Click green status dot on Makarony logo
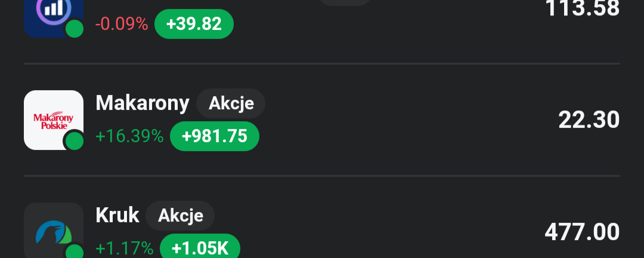The height and width of the screenshot is (258, 644). (x=74, y=140)
